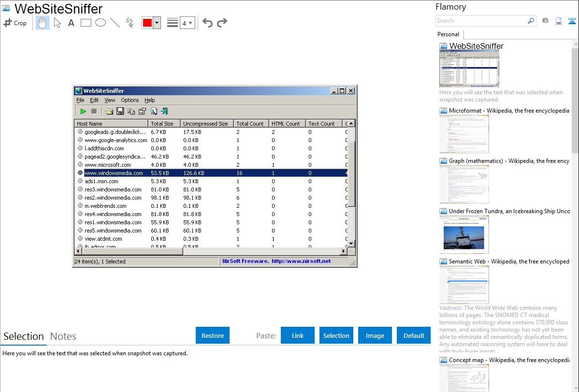Click the redo arrow

[222, 23]
